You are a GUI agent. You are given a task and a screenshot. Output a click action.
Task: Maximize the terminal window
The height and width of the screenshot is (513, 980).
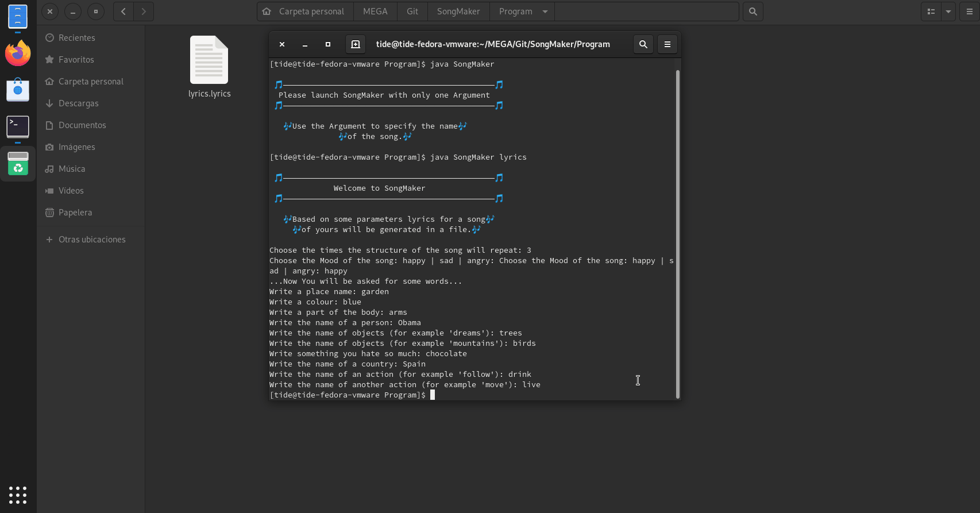click(x=328, y=44)
